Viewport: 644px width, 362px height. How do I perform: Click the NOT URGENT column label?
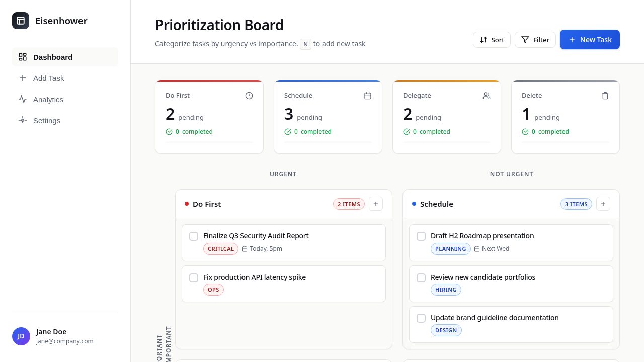[x=512, y=174]
